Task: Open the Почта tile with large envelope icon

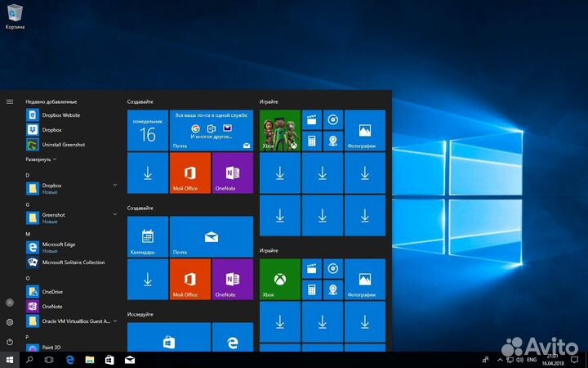Action: click(212, 236)
